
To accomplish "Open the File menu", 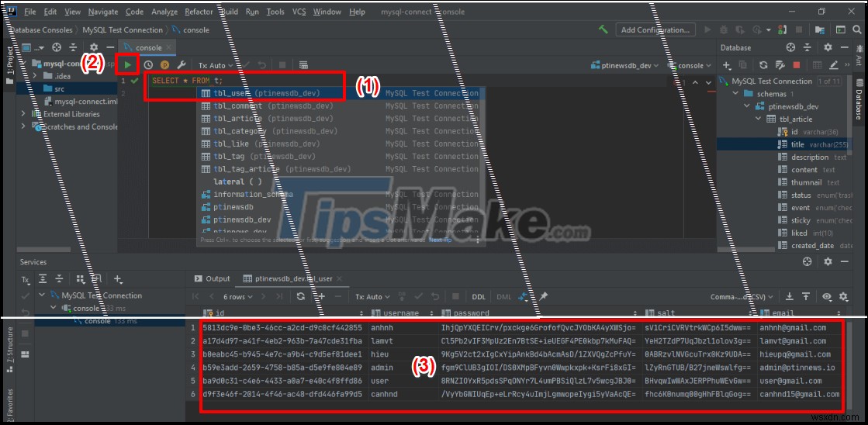I will pos(30,12).
